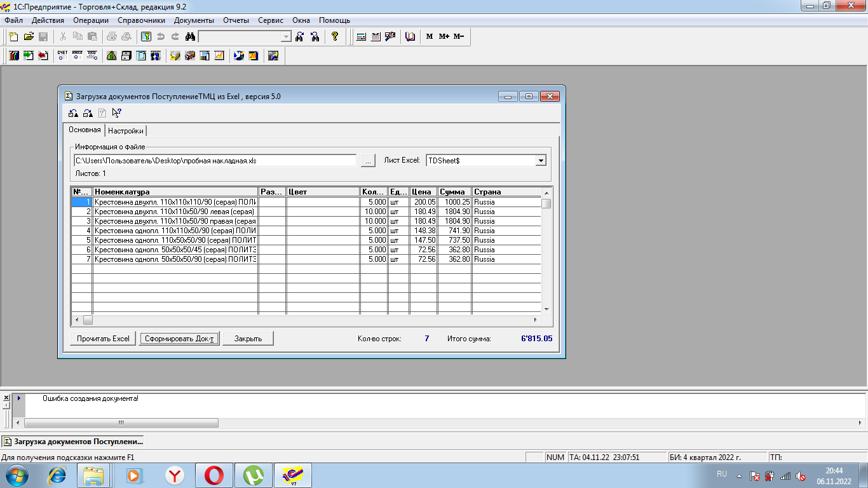Open the Отчеты menu
Image resolution: width=868 pixels, height=488 pixels.
coord(236,20)
